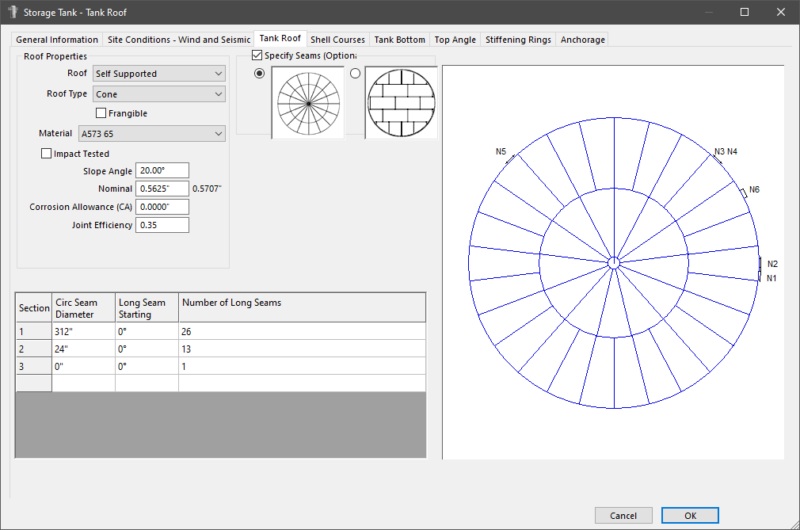Viewport: 800px width, 530px height.
Task: Uncheck the Specify Seams option
Action: pyautogui.click(x=258, y=55)
